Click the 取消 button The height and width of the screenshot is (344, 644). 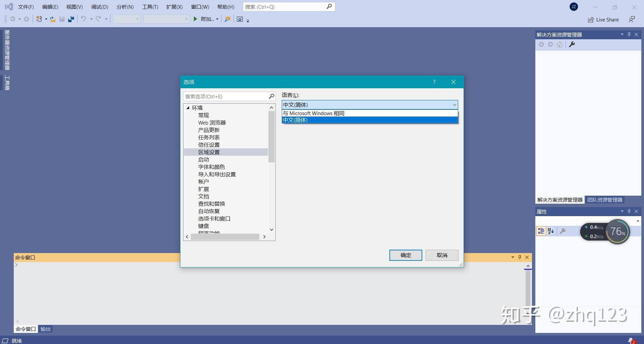pos(442,255)
